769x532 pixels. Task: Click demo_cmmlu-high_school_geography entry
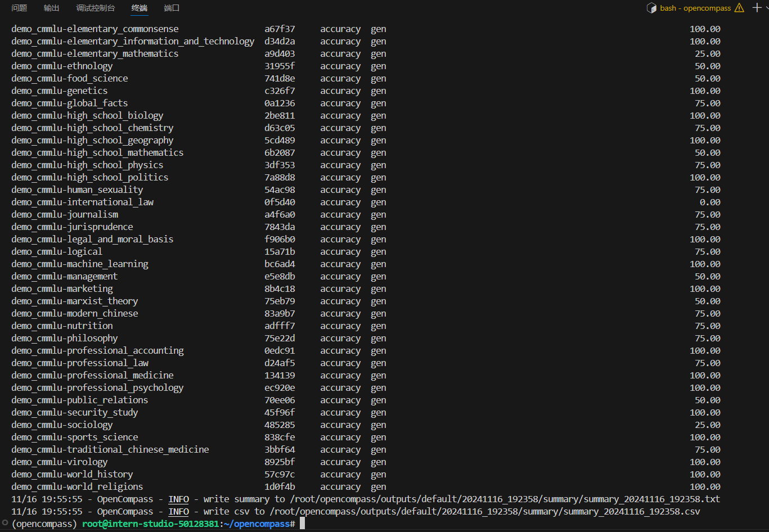(x=92, y=140)
